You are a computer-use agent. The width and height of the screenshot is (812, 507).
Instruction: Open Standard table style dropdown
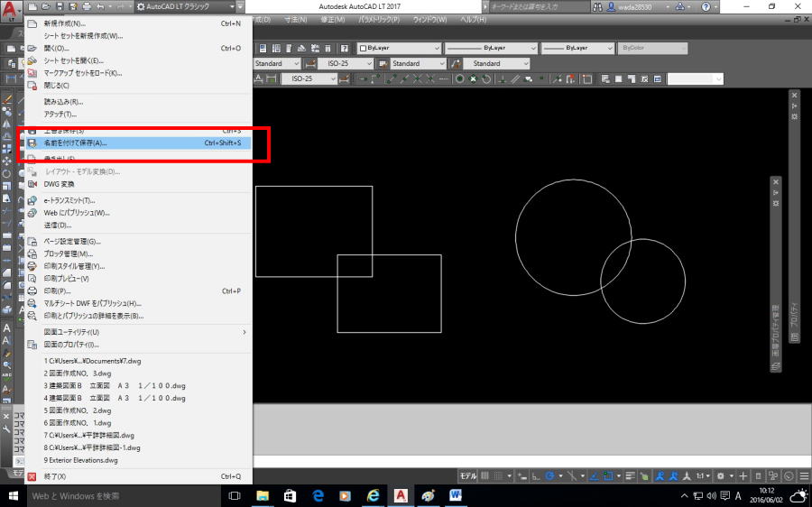pyautogui.click(x=418, y=63)
